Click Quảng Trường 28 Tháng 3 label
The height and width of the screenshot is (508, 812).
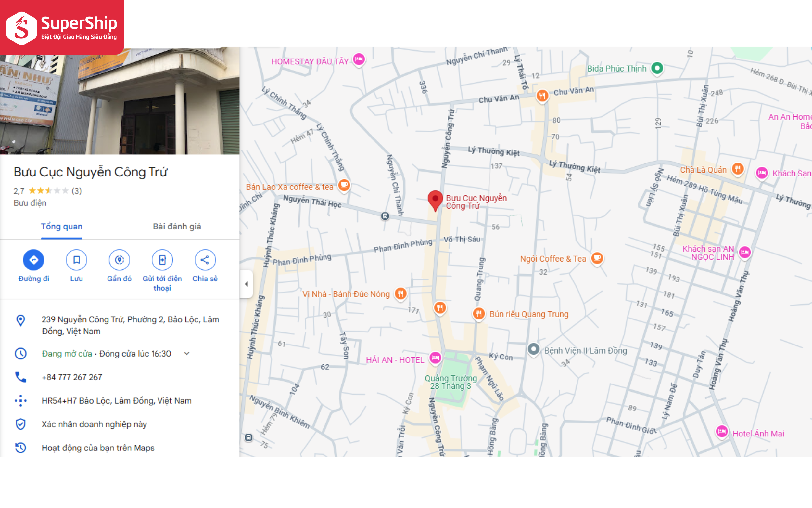point(451,382)
